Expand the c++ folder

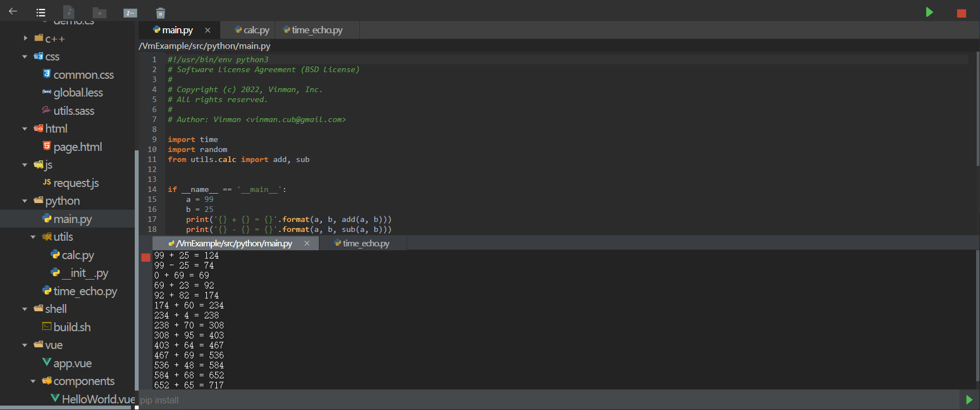(26, 38)
